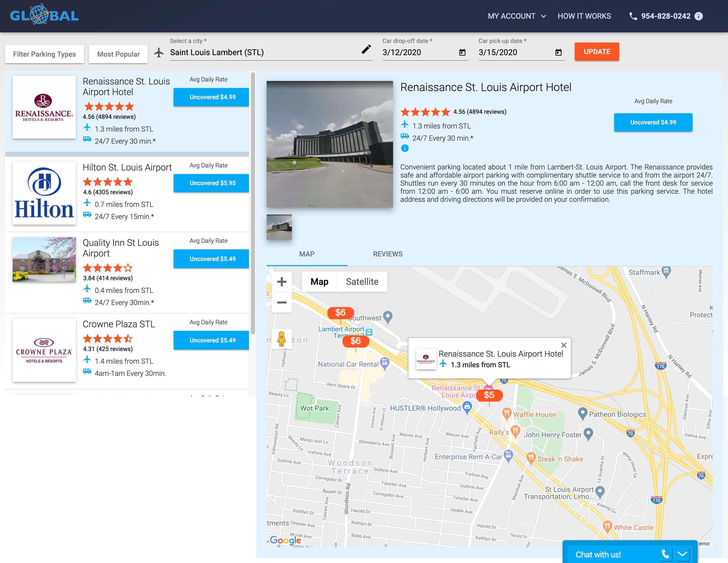Click the phone number 954-828-0242
728x563 pixels.
(666, 16)
